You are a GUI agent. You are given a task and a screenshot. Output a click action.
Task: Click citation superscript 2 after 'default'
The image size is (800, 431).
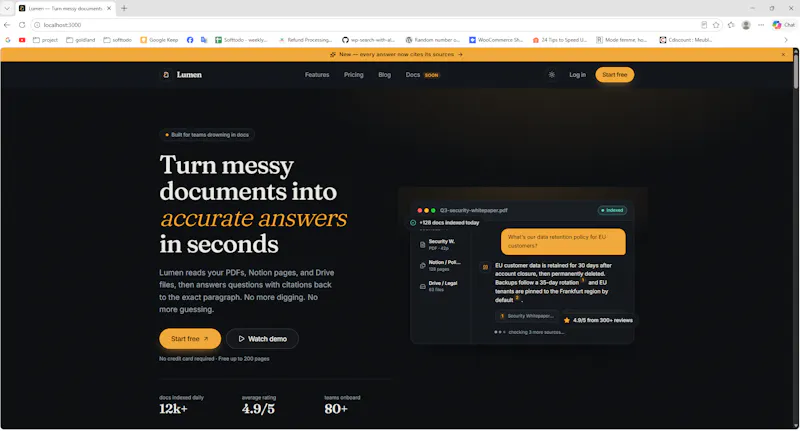click(x=517, y=298)
